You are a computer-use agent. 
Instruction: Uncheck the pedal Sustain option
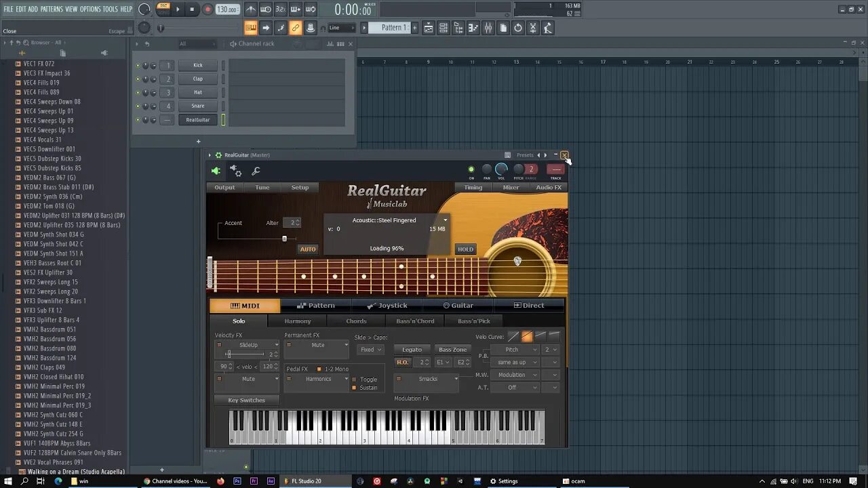tap(354, 388)
